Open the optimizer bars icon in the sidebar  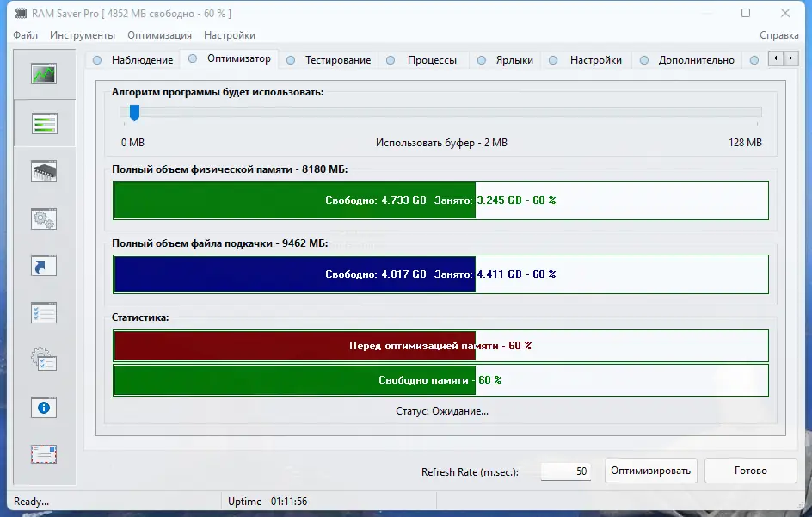44,123
